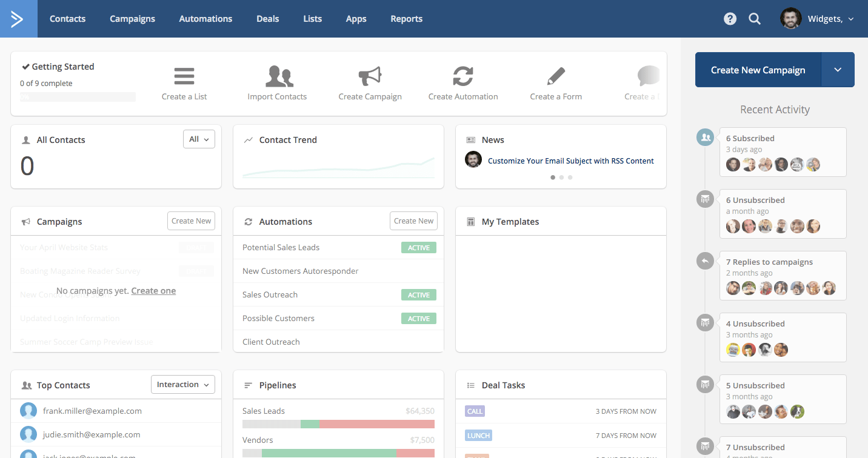
Task: Toggle the ACTIVE status on Sales Outreach automation
Action: click(x=418, y=294)
